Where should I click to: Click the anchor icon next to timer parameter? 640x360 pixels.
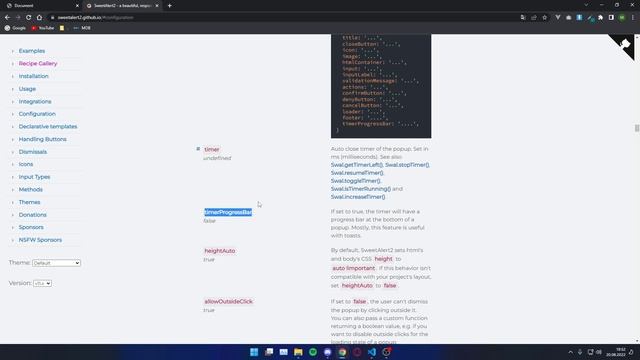point(198,149)
